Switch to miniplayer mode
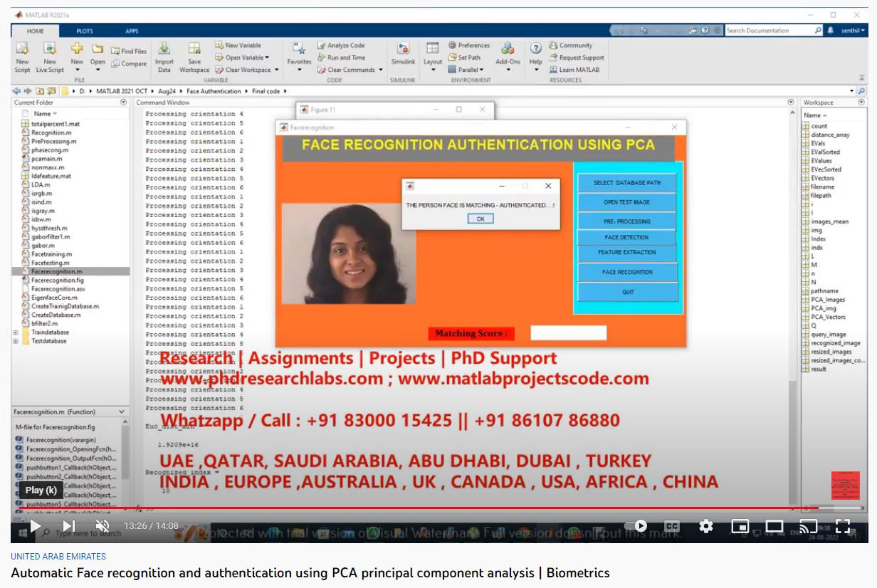Screen dimensions: 877x588 740,526
